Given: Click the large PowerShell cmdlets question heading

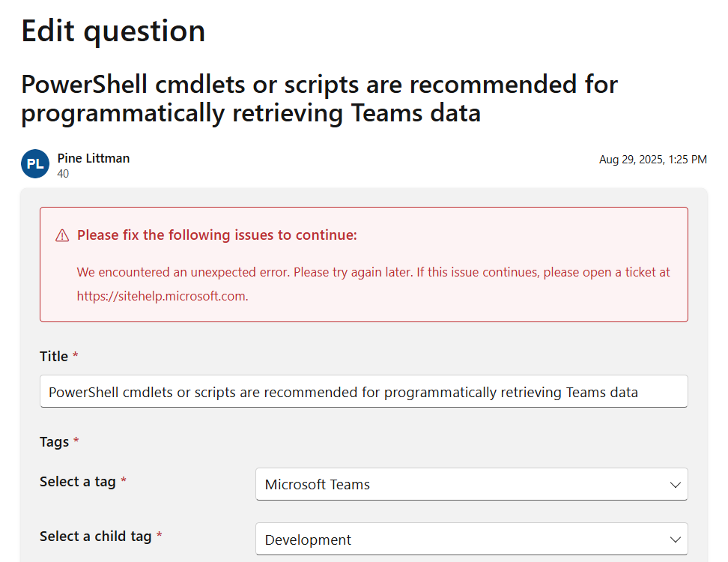Looking at the screenshot, I should 319,98.
